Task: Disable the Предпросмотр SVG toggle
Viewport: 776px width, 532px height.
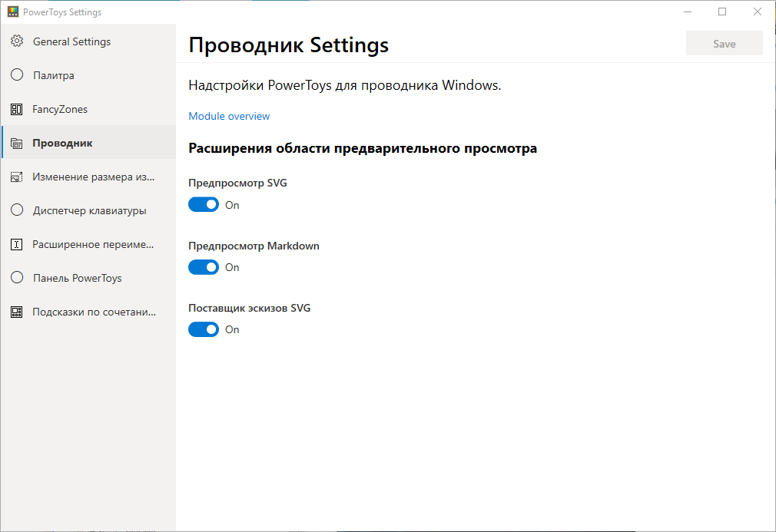Action: point(204,205)
